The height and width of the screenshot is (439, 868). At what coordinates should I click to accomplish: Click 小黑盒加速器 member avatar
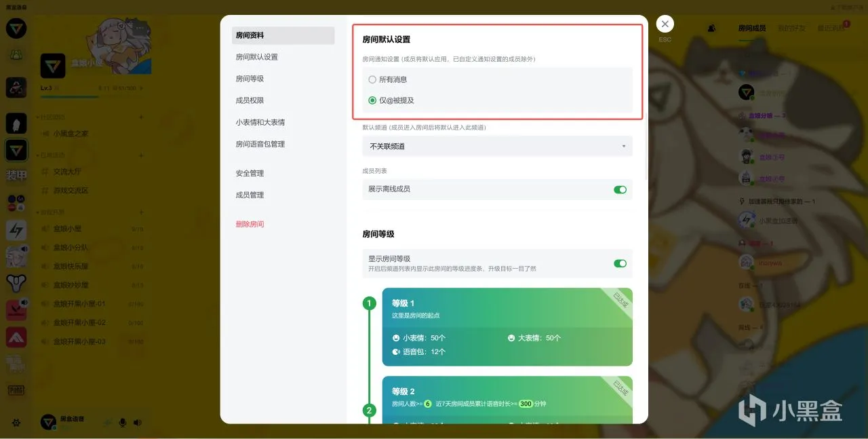click(x=746, y=221)
